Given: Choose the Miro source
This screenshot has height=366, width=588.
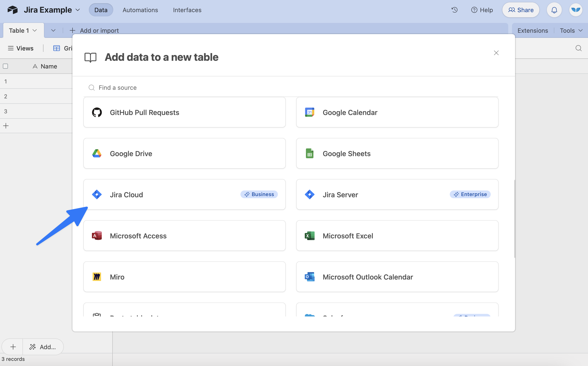Looking at the screenshot, I should [x=184, y=277].
